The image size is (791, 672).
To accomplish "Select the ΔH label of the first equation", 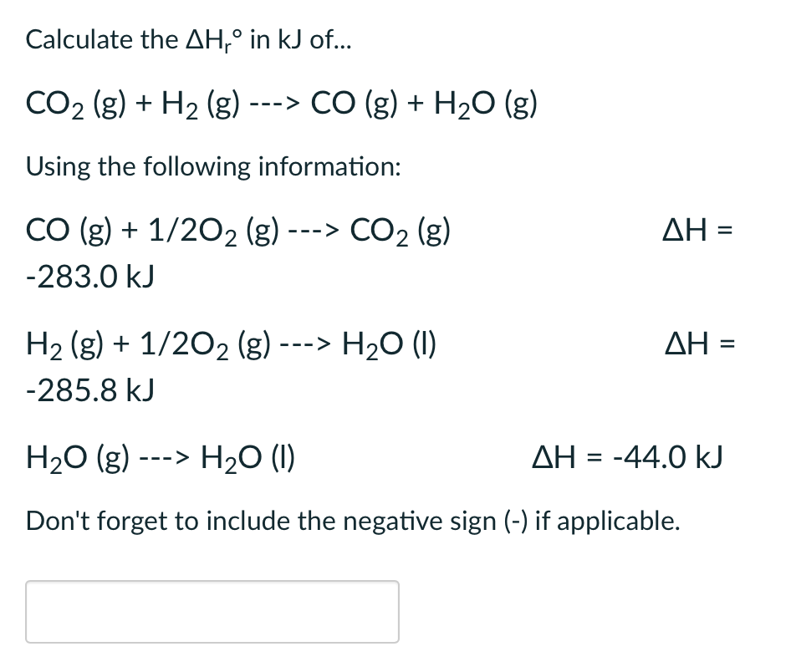I will tap(697, 230).
